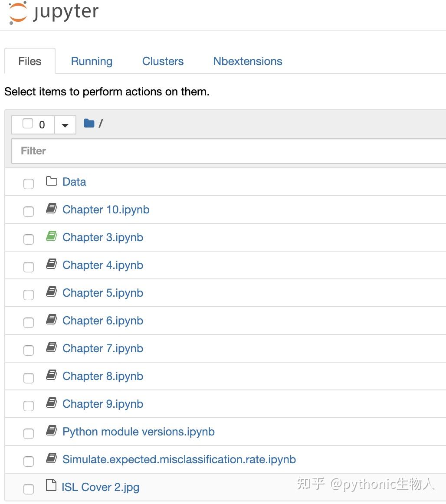
Task: Open the selection dropdown arrow
Action: (65, 125)
